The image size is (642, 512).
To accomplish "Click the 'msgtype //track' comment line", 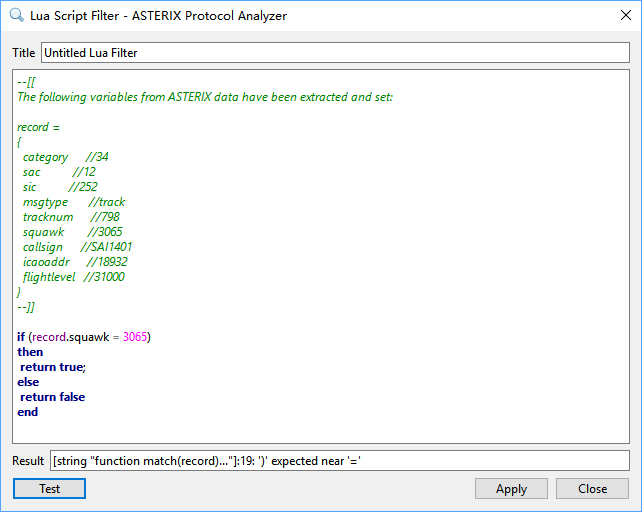I will click(74, 202).
